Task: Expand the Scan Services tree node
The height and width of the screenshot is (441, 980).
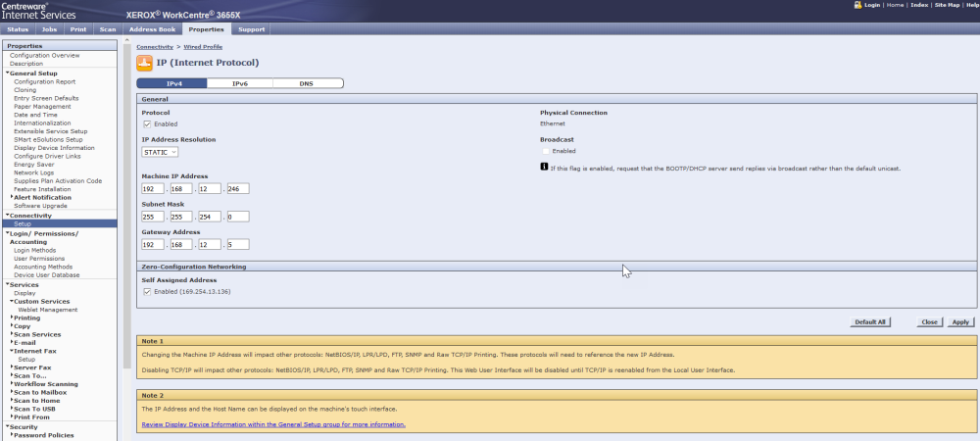Action: pos(12,334)
